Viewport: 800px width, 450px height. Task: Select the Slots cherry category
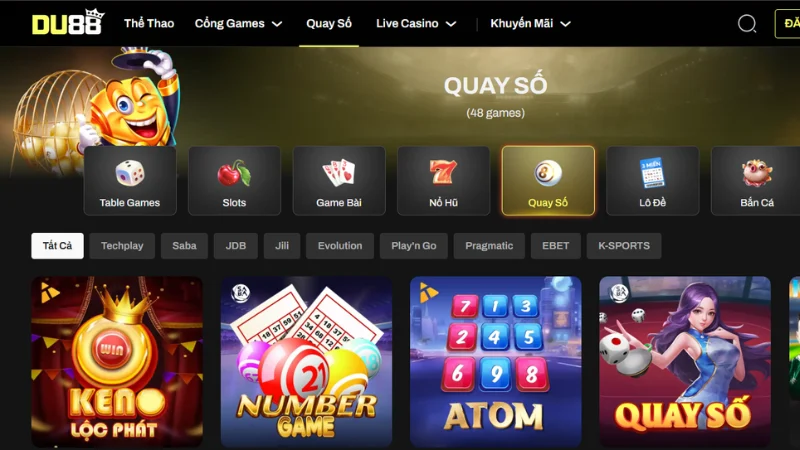(234, 181)
